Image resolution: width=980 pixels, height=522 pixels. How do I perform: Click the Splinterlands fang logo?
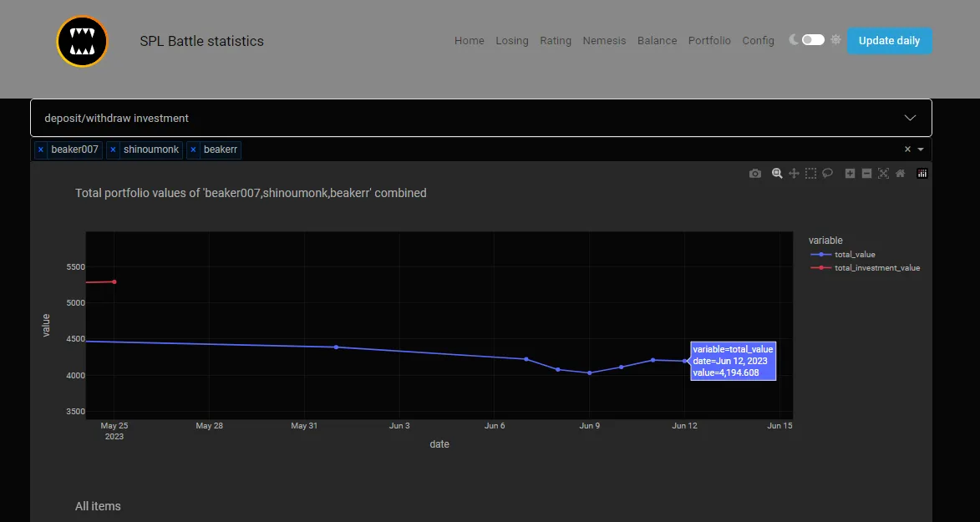click(82, 41)
